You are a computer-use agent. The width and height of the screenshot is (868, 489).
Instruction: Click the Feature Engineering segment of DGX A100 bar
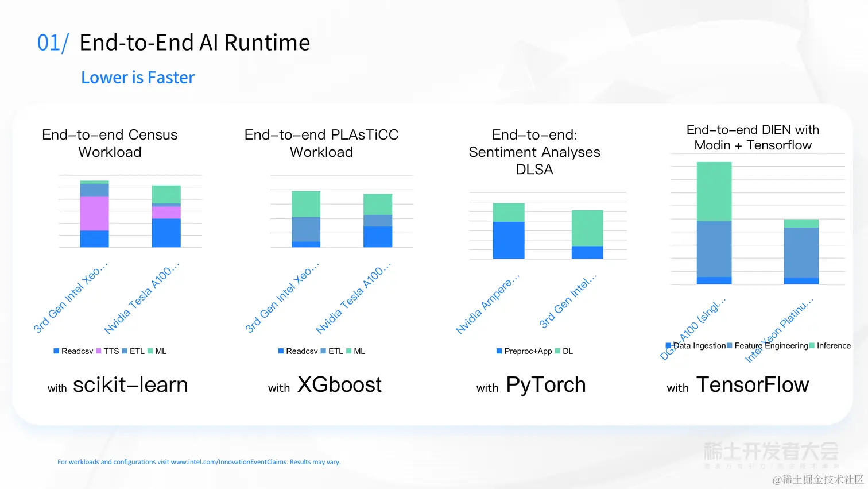(714, 249)
